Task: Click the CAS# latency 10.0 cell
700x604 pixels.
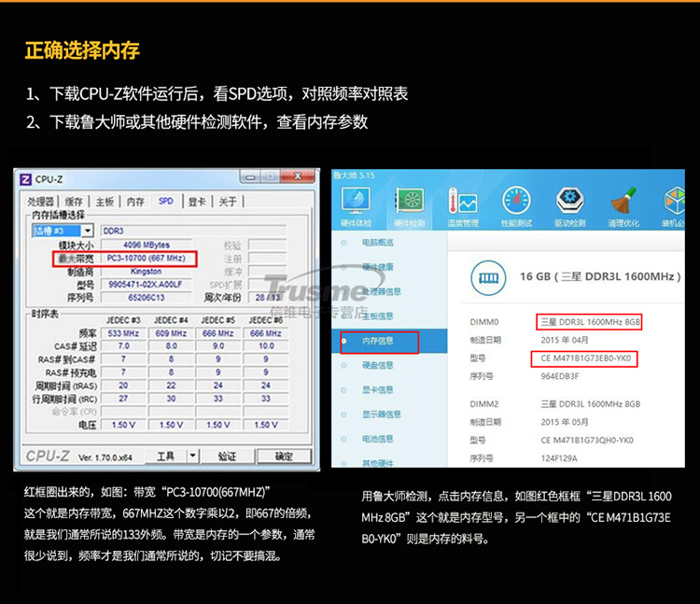Action: 266,346
